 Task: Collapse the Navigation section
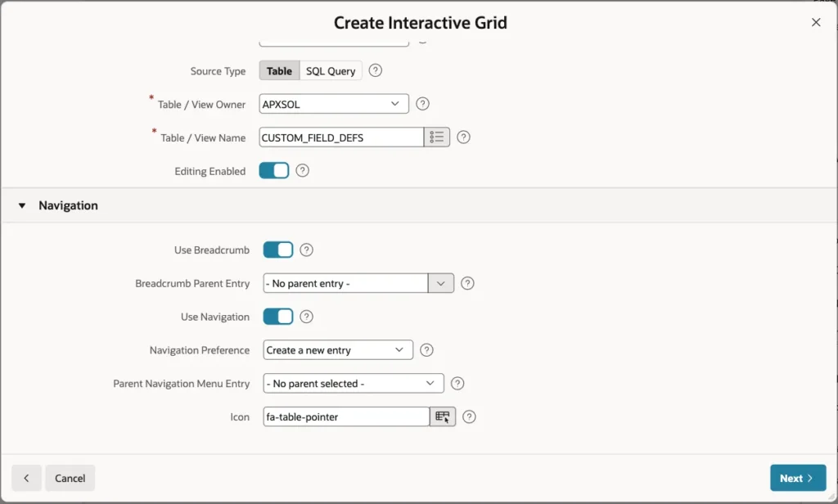coord(22,205)
